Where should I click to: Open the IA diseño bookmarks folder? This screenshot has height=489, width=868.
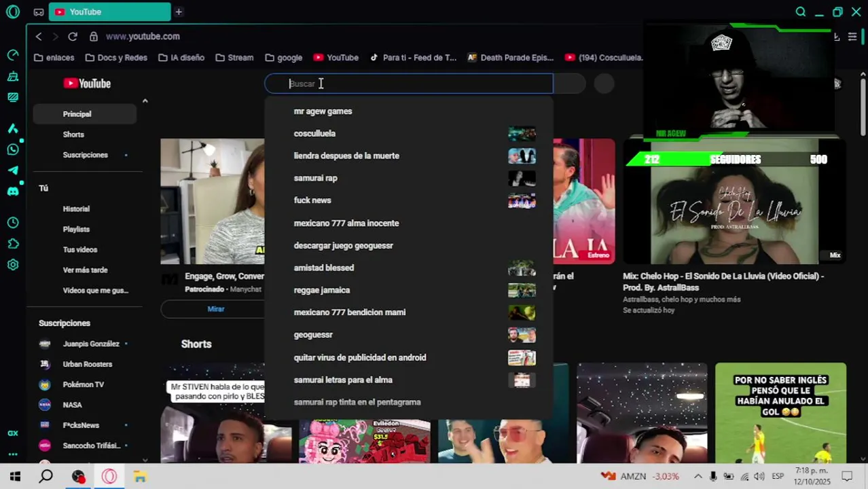pos(181,58)
